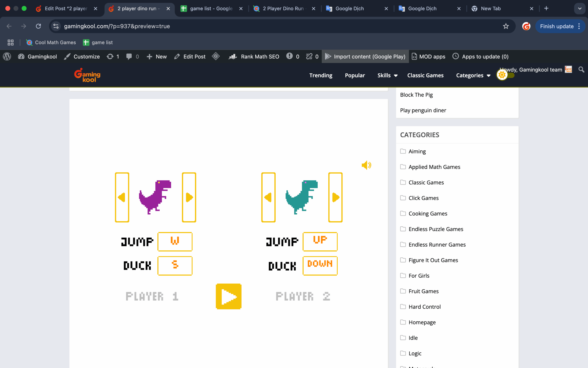Toggle the dark mode sun switch
The image size is (588, 368).
pyautogui.click(x=505, y=75)
